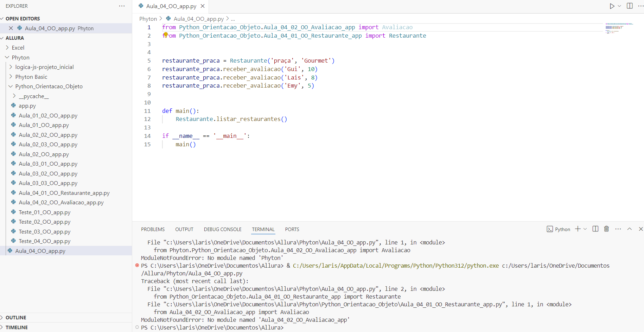Close Aula_04_OO_app.py in Open Editors
The height and width of the screenshot is (332, 644).
pyautogui.click(x=11, y=28)
